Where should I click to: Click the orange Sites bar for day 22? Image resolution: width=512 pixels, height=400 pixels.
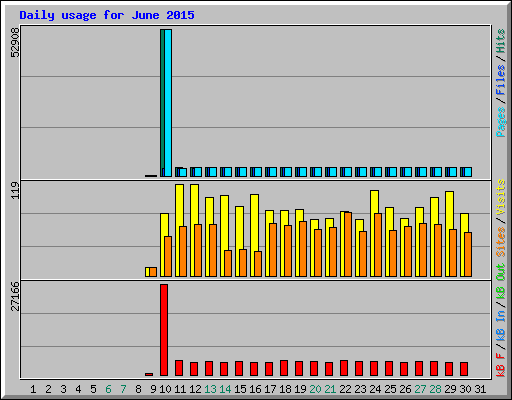[348, 245]
